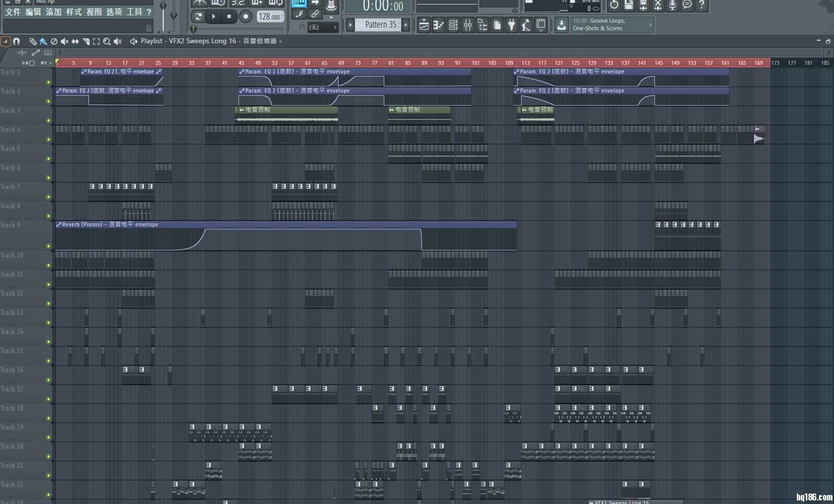Click the content library download icon

pos(561,25)
